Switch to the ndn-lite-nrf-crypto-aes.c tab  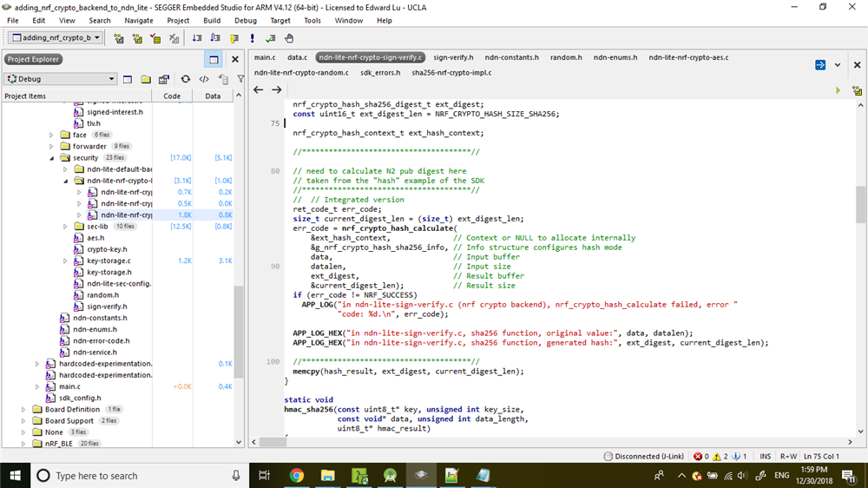(x=688, y=57)
